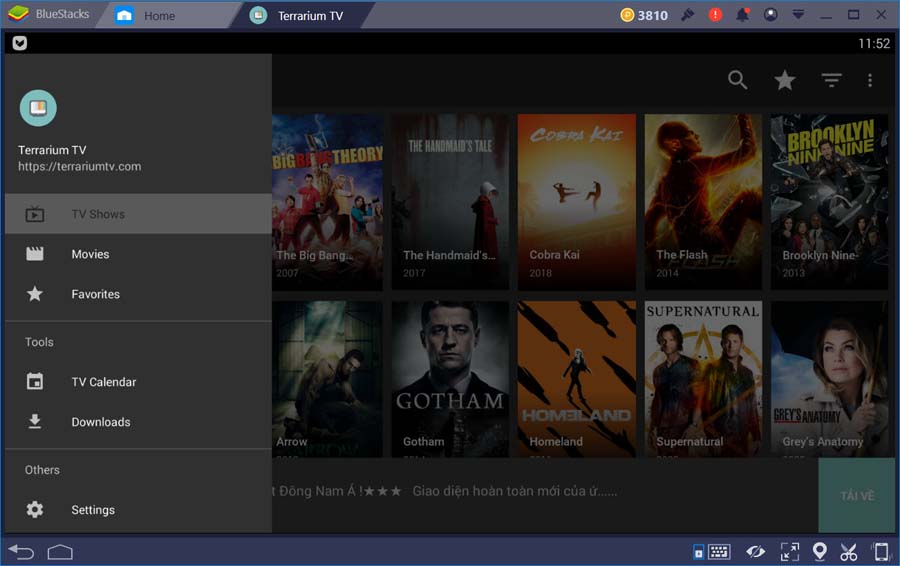Click the BlueStacks scissors screenshot icon
This screenshot has width=900, height=566.
coord(848,552)
